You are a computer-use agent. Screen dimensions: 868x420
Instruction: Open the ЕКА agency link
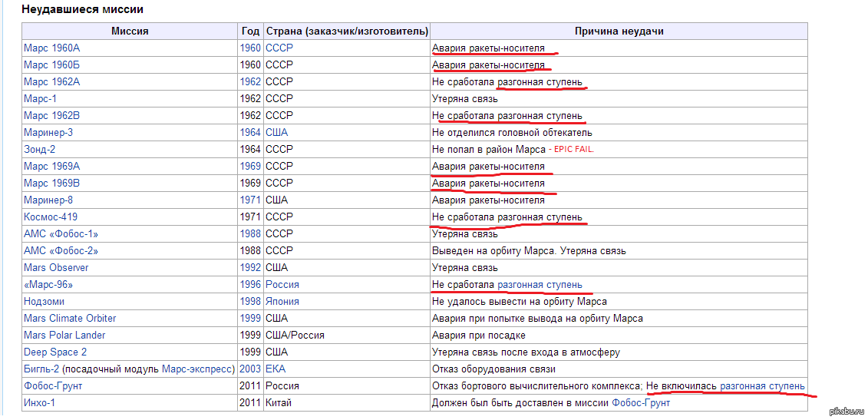(x=276, y=369)
